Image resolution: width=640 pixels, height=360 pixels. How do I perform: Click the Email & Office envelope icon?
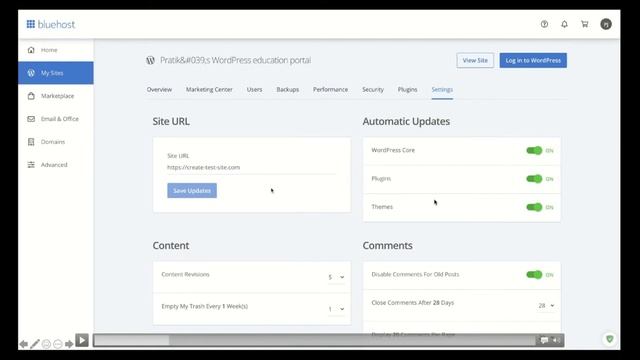click(31, 119)
